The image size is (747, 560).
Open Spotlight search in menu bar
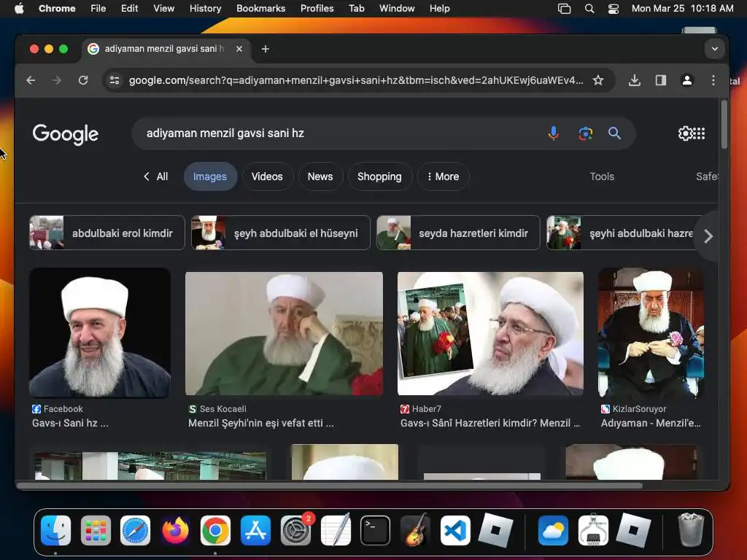(x=589, y=9)
